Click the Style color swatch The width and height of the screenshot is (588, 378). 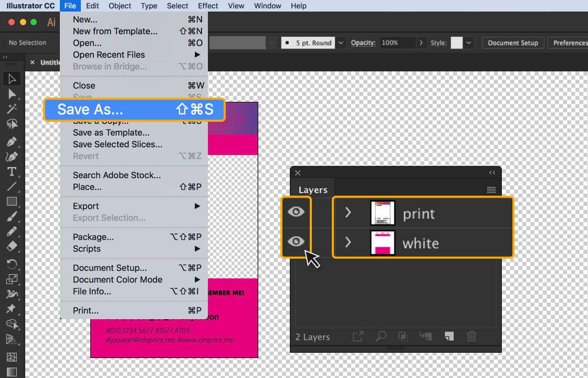tap(456, 43)
